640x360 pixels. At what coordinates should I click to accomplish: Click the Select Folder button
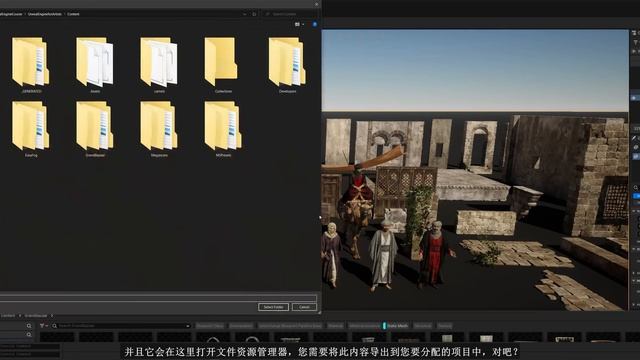point(273,307)
